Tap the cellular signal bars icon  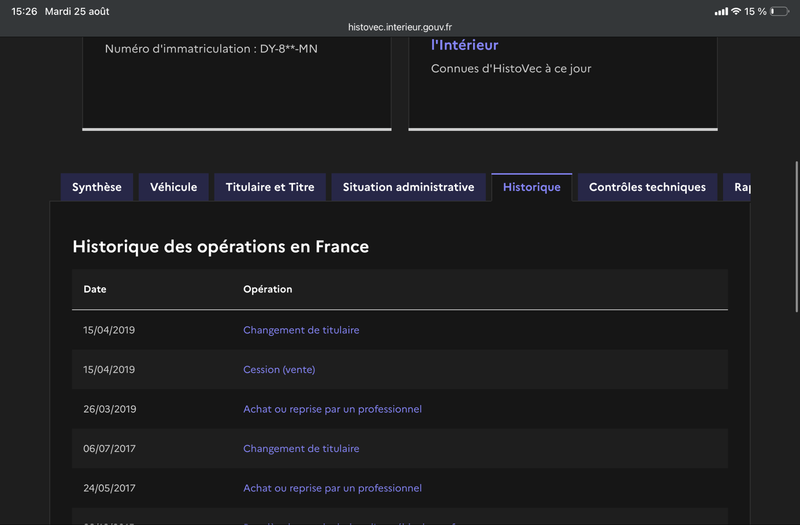[721, 11]
